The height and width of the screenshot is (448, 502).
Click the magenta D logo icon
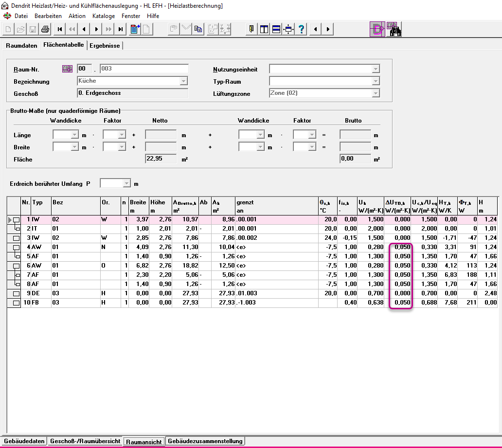coord(377,30)
